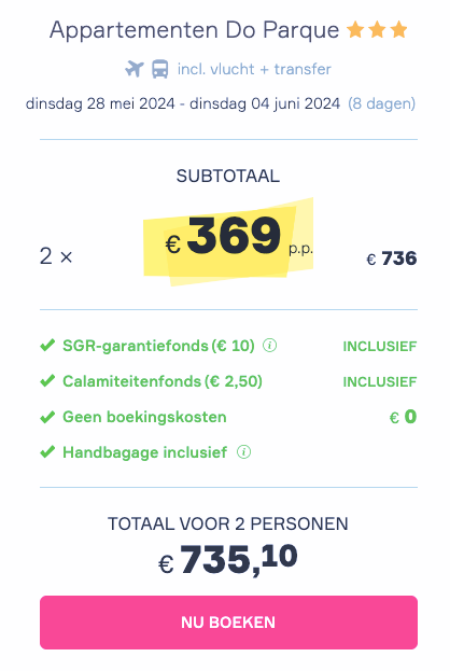Click checkmark beside Geen boekingskosten
Viewport: 450px width, 671px height.
tap(47, 417)
